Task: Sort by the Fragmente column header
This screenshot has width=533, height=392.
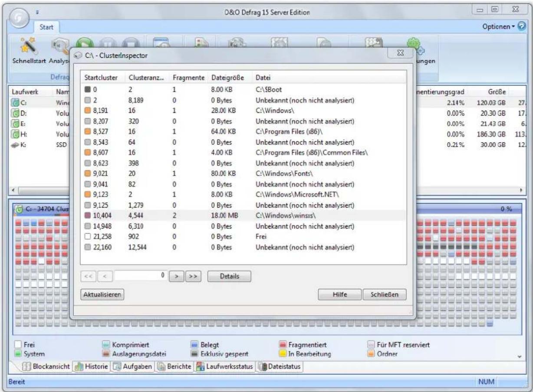Action: coord(188,78)
